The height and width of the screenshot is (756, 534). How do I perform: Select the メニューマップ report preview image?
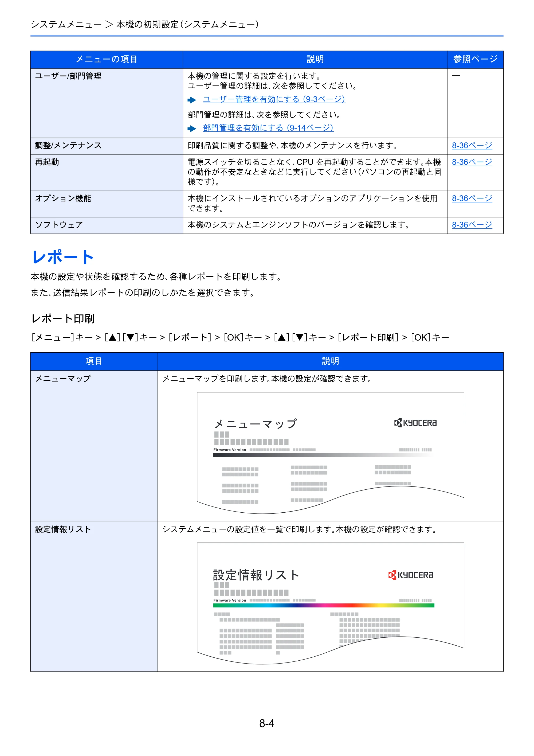pos(330,453)
